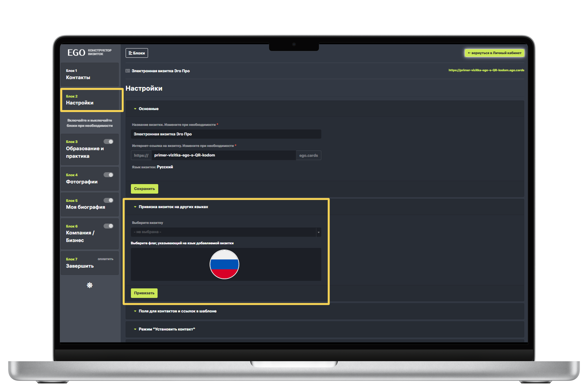Click the card icon beside Электронная визитка title

[x=128, y=71]
